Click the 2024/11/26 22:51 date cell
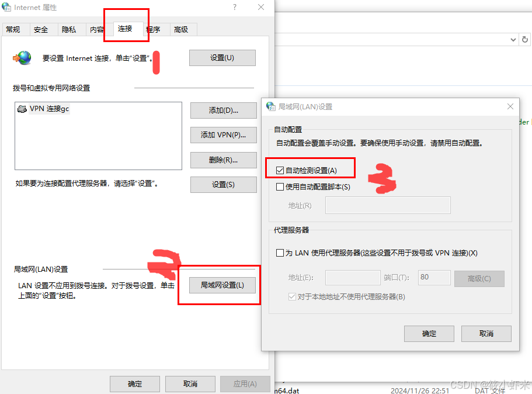532x394 pixels. point(420,390)
